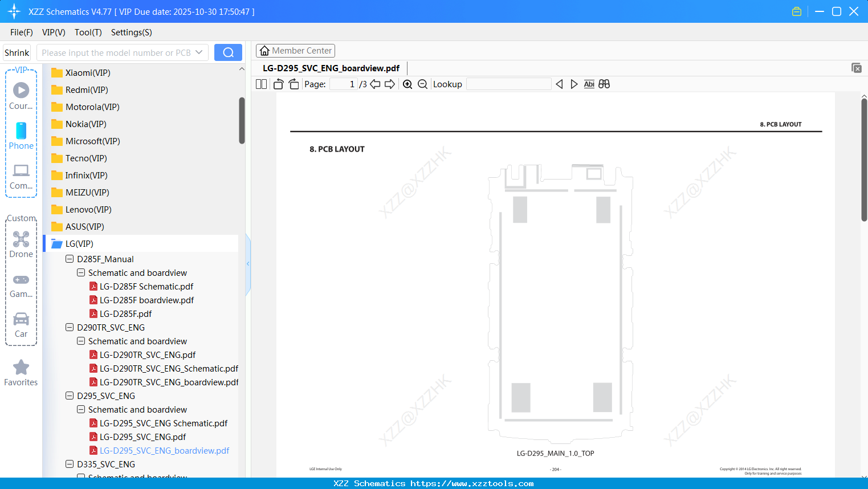Click the Shrink button
This screenshot has width=868, height=489.
(17, 52)
